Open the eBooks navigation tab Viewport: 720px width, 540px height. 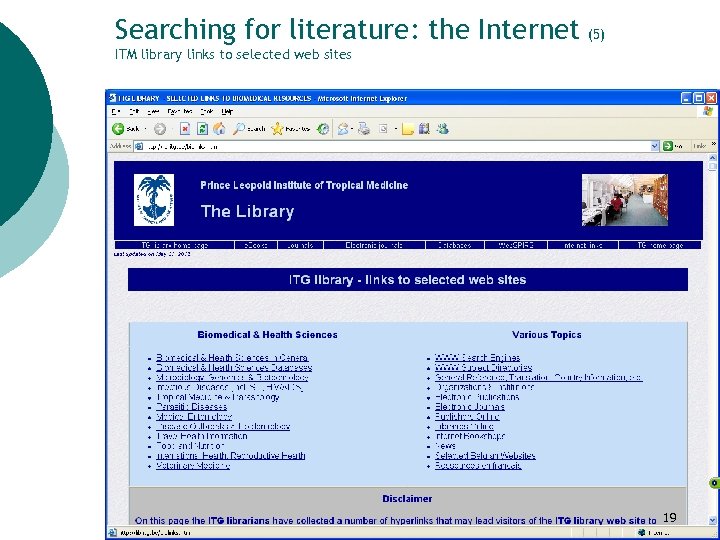(256, 245)
